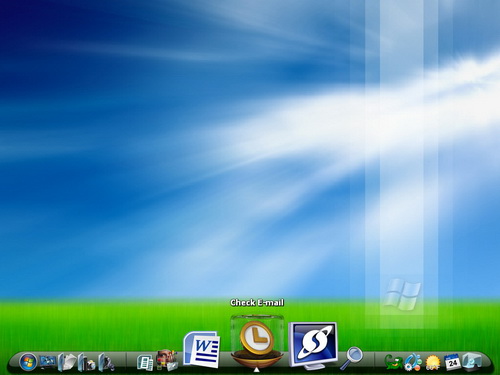The width and height of the screenshot is (500, 375).
Task: Click the glass network computer icon
Action: 472,362
